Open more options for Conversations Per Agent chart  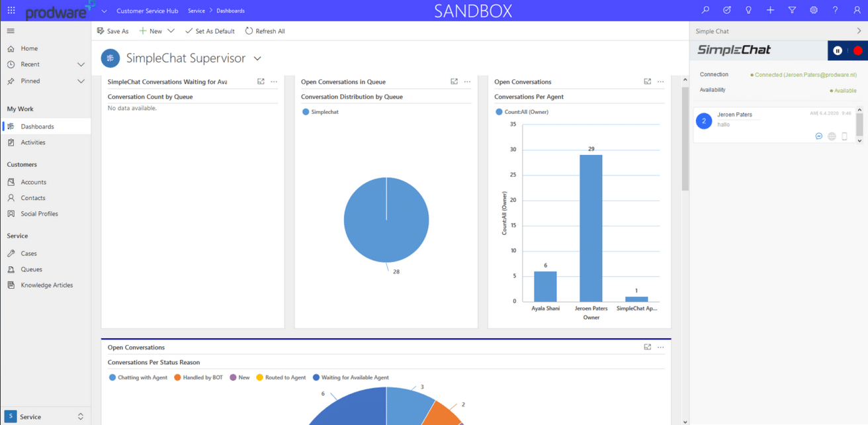(x=660, y=81)
